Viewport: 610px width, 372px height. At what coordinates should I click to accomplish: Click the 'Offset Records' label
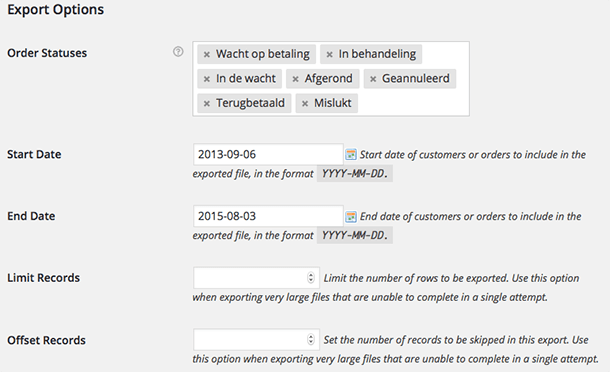click(46, 340)
